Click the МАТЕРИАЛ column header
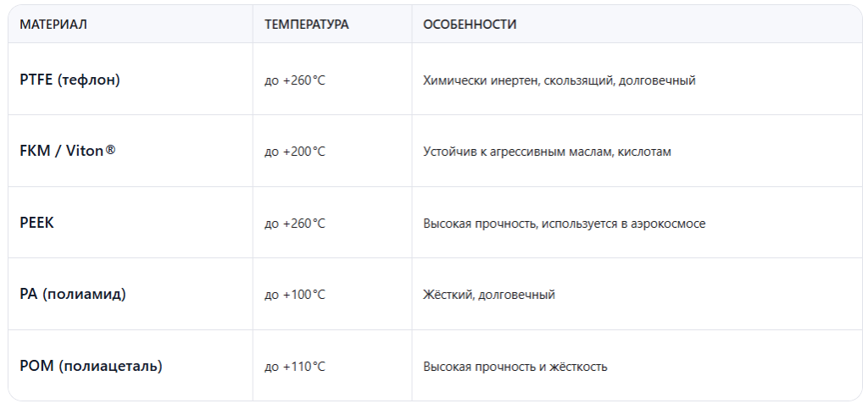Image resolution: width=868 pixels, height=409 pixels. point(53,25)
